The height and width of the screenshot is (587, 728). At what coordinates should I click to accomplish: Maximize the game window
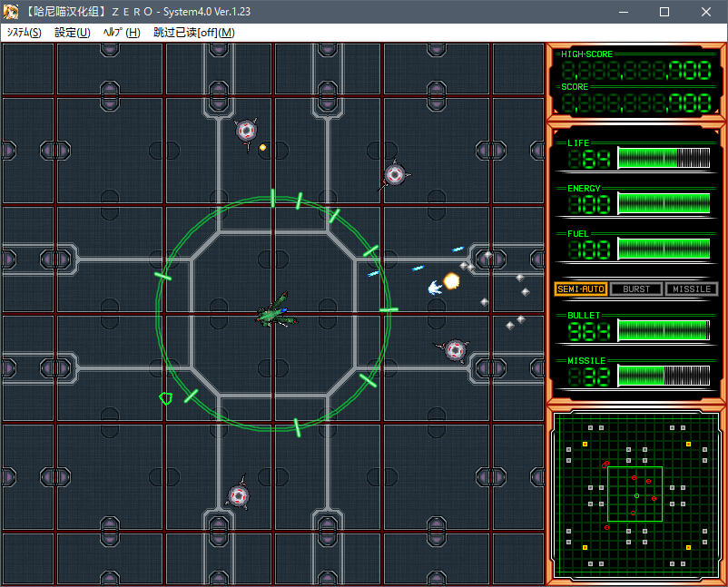pyautogui.click(x=664, y=12)
